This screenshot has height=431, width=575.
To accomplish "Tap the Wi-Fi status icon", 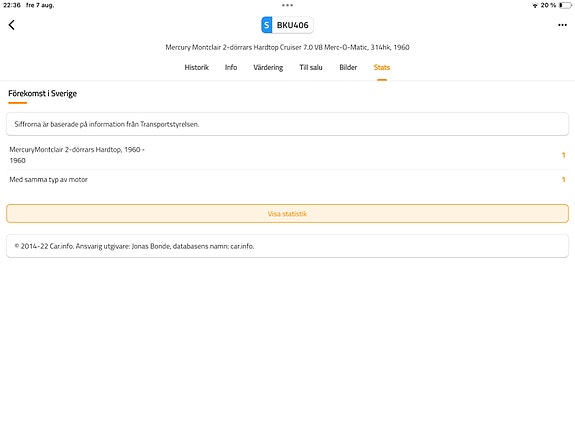I will point(535,5).
